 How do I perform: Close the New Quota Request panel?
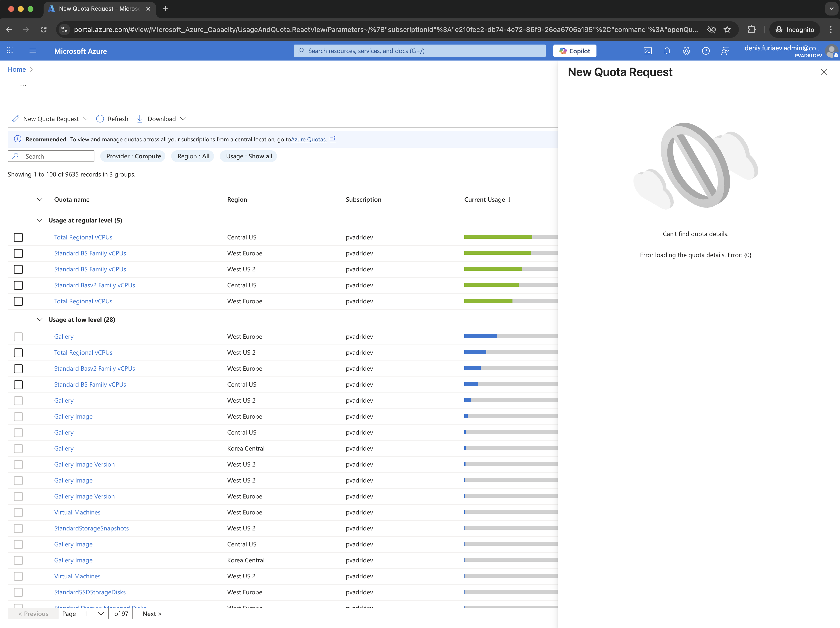[824, 72]
